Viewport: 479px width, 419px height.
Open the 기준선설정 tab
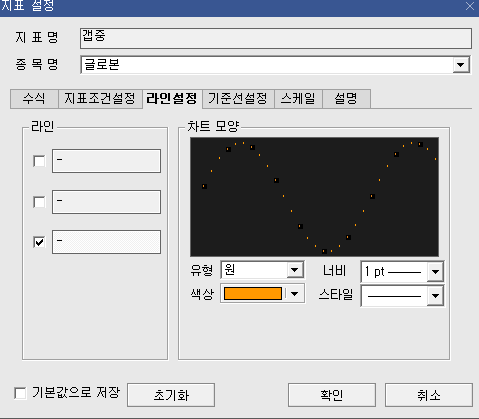click(238, 99)
